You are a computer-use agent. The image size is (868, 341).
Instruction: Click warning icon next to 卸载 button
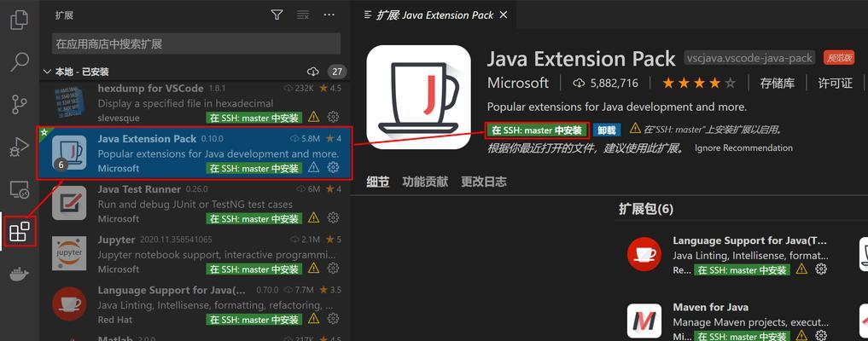click(634, 128)
